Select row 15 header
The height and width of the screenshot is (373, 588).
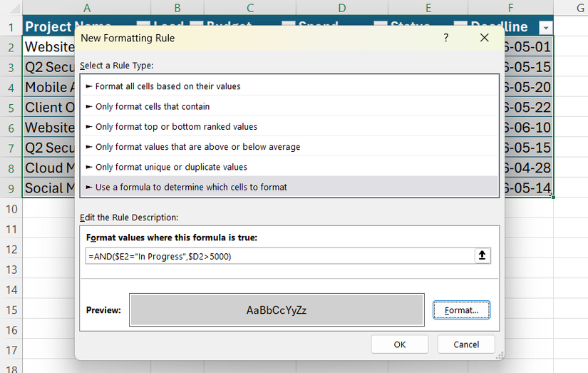point(11,310)
